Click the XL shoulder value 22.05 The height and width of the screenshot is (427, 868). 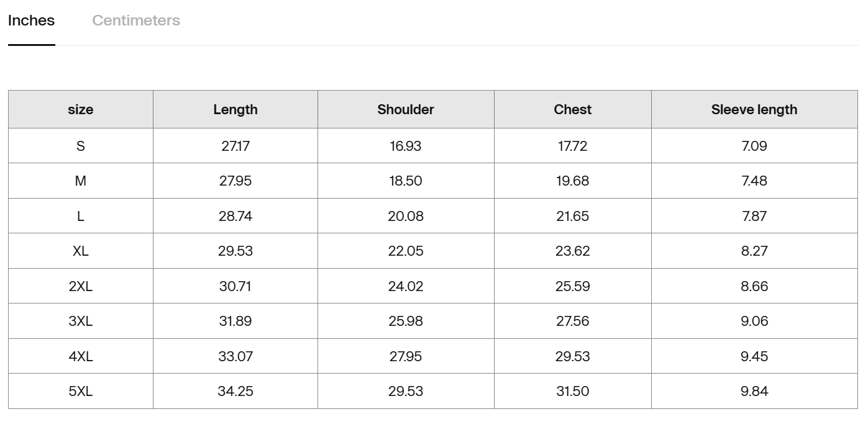click(x=406, y=251)
